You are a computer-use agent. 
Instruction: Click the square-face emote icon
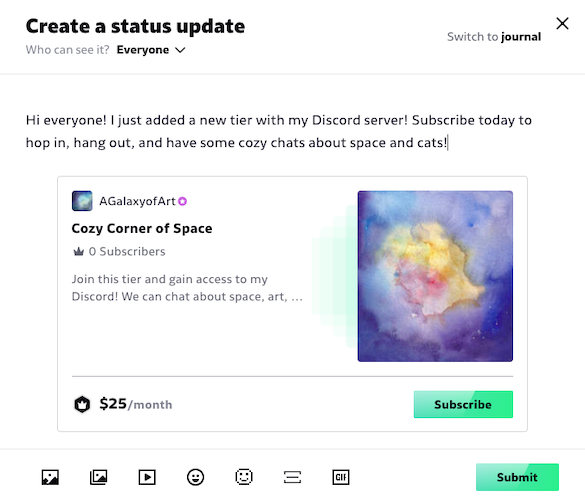(244, 477)
